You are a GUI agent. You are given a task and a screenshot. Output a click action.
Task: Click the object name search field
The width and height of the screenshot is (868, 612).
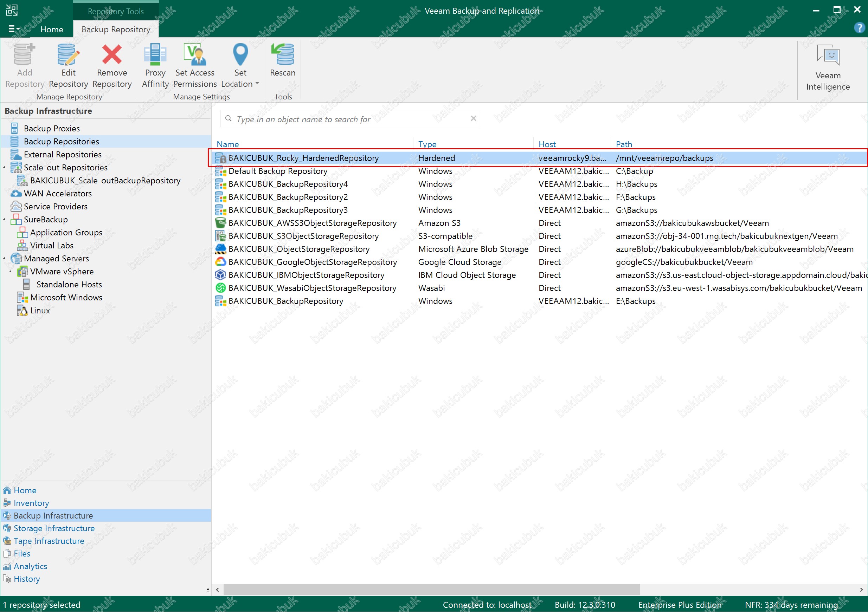pyautogui.click(x=350, y=119)
